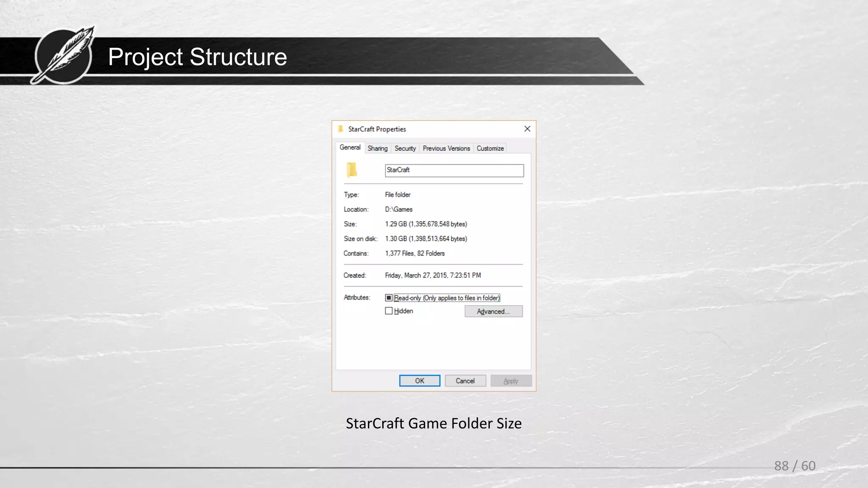Screen dimensions: 868x488
Task: Switch to Previous Versions tab
Action: point(446,148)
